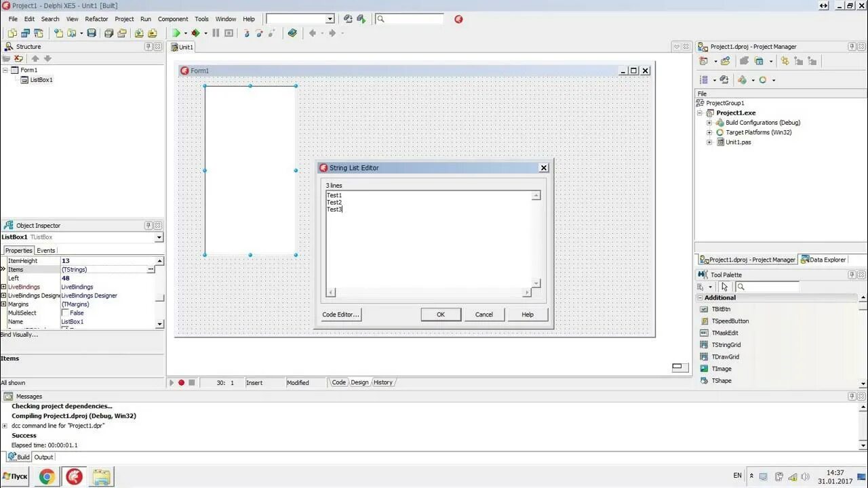Open the Project menu
The width and height of the screenshot is (868, 488).
point(124,19)
